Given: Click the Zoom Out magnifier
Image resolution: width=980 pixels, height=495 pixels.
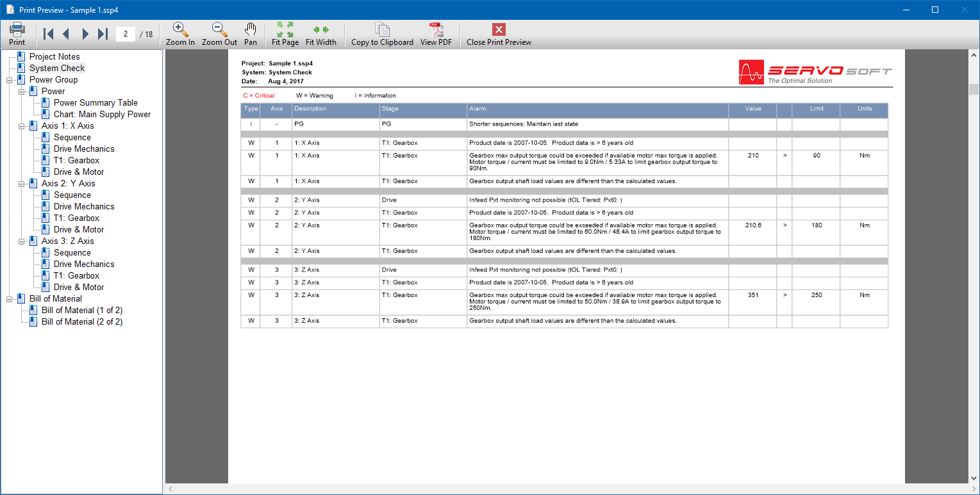Looking at the screenshot, I should coord(219,29).
